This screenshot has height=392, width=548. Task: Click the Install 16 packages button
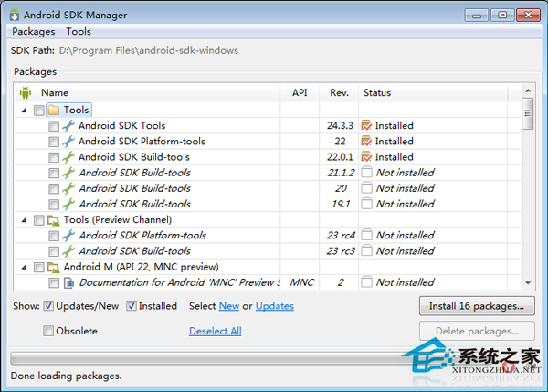pos(477,306)
